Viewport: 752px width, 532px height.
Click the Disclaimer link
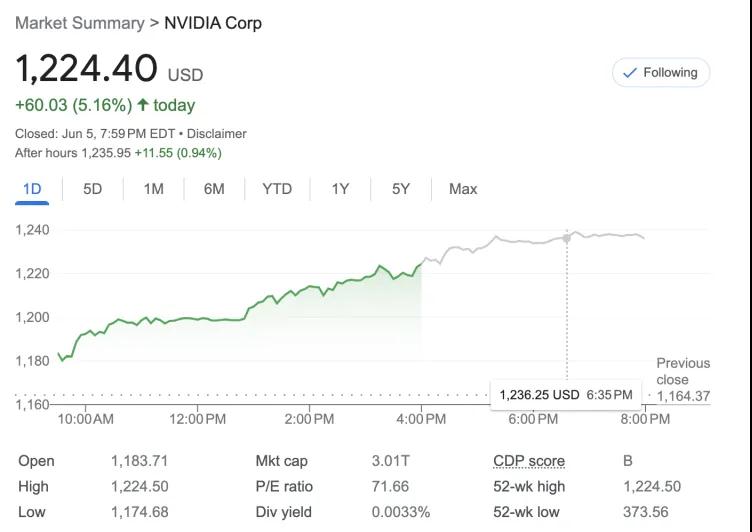(219, 133)
